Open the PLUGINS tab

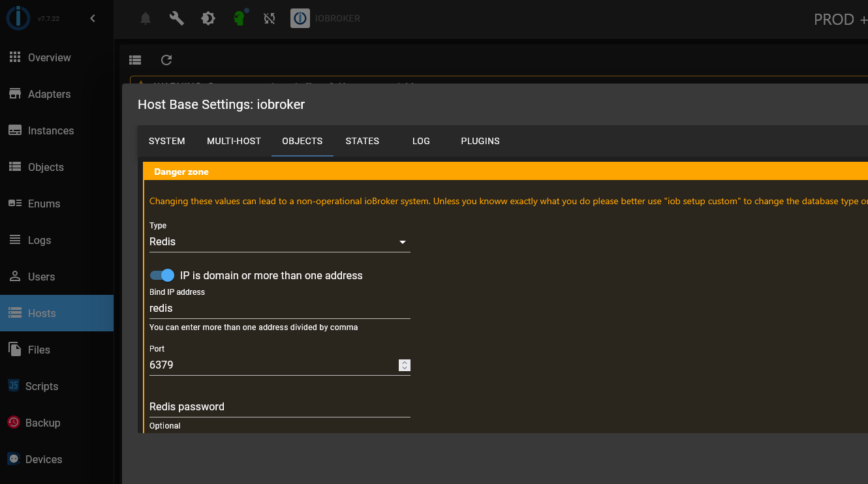click(480, 141)
